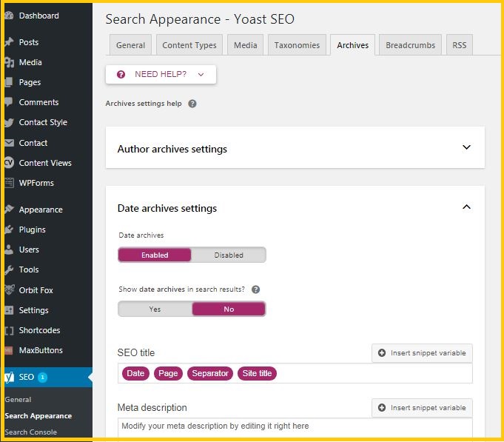Click the Archives settings help question icon
Viewport: 504px width, 442px height.
pos(192,104)
